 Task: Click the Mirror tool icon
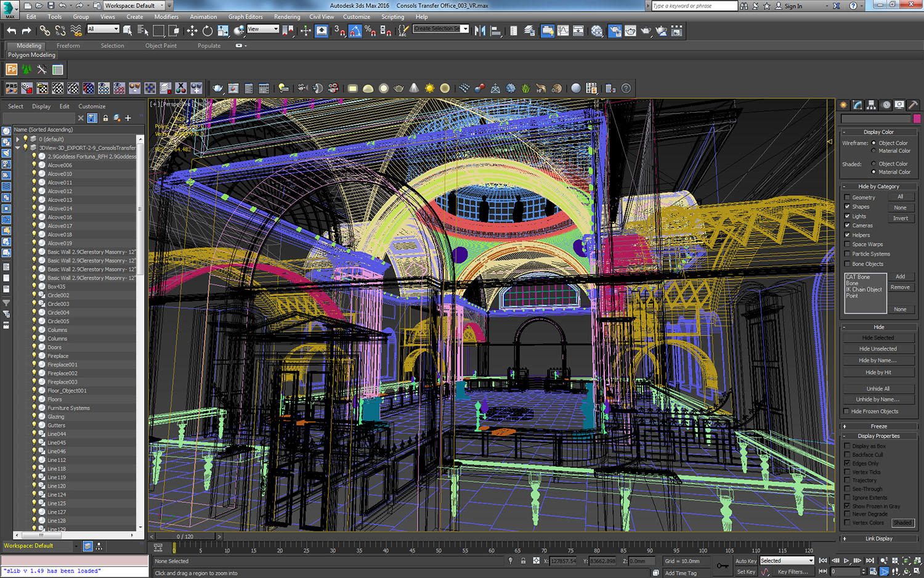(x=480, y=31)
